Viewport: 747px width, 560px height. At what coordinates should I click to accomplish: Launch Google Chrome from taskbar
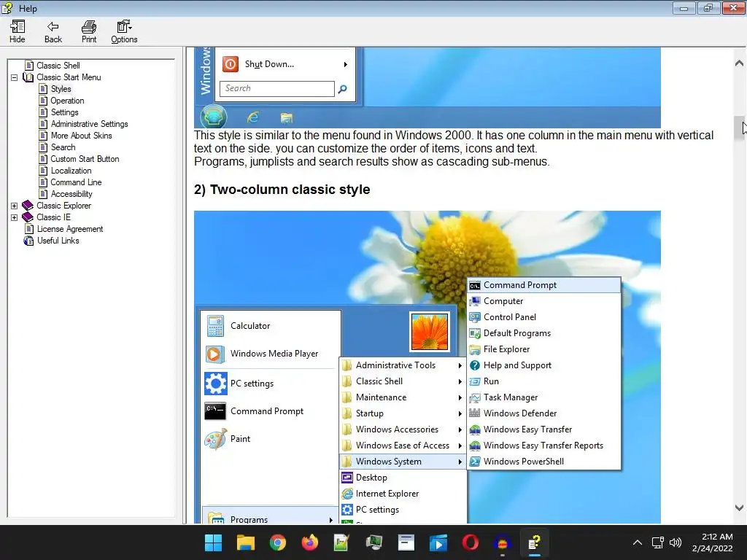[278, 542]
